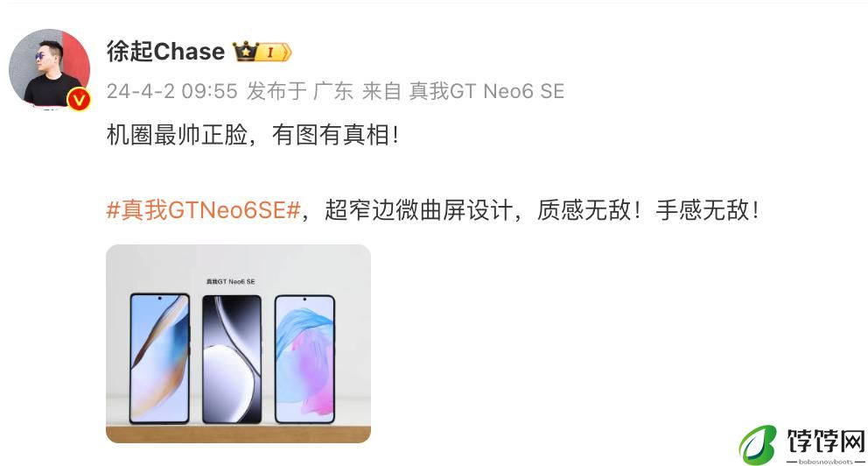Click the bobosnowboots caption under logo
Viewport: 868px width, 466px height.
tap(825, 462)
